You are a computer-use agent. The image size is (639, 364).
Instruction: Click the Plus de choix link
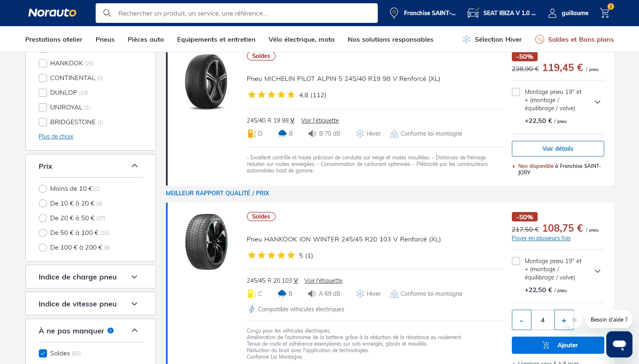(x=56, y=136)
